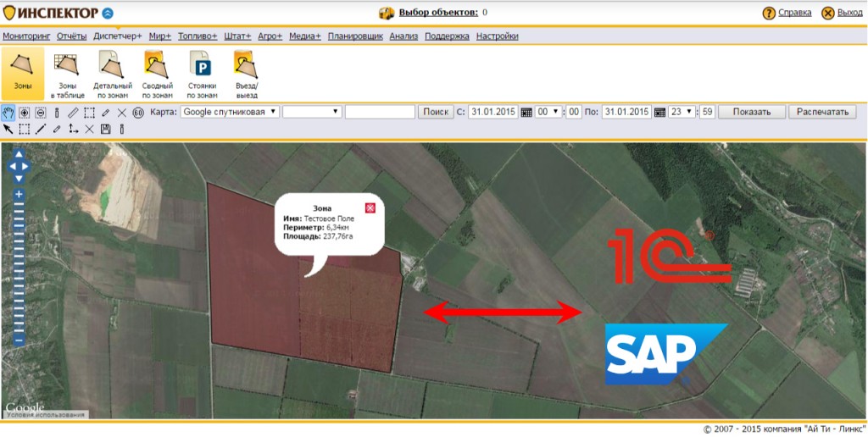The image size is (868, 437).
Task: Open the Карта map type dropdown
Action: pyautogui.click(x=230, y=112)
